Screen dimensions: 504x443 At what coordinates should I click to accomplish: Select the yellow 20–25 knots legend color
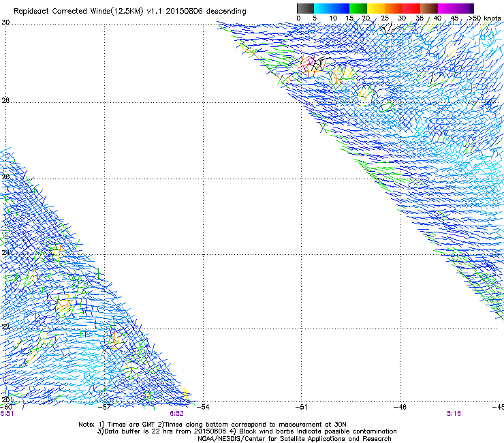[x=376, y=8]
